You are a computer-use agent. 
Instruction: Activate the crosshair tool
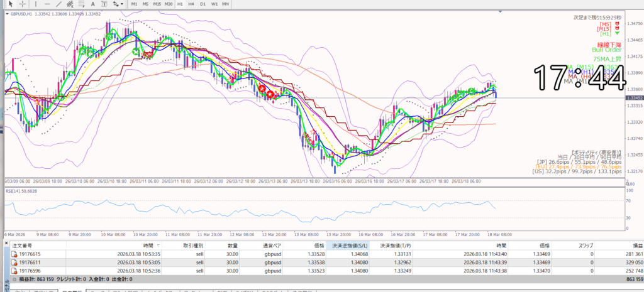(x=23, y=4)
